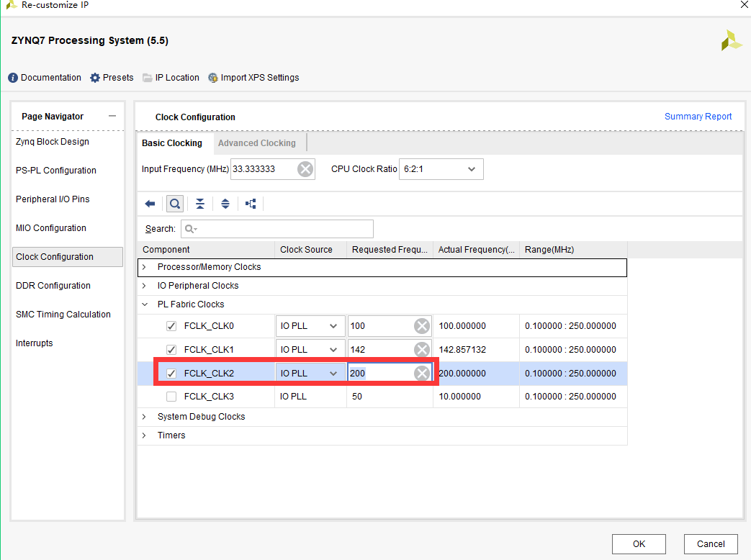This screenshot has height=560, width=751.
Task: Click the collapse all toolbar icon
Action: click(x=200, y=204)
